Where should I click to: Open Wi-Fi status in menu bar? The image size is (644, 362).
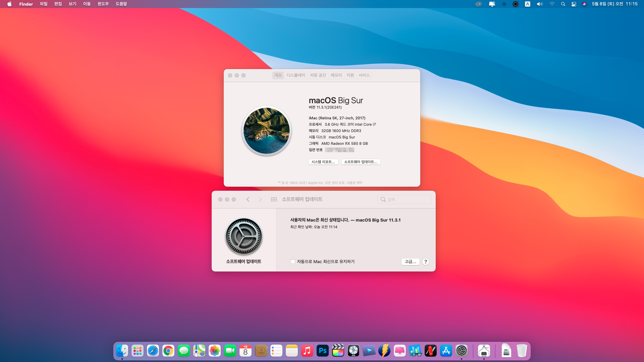click(x=552, y=4)
